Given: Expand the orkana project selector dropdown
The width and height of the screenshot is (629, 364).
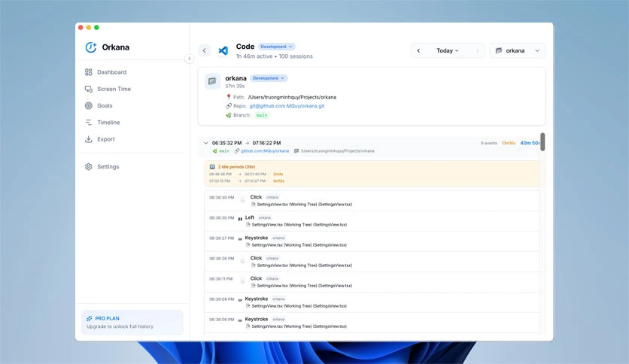Looking at the screenshot, I should pyautogui.click(x=518, y=50).
